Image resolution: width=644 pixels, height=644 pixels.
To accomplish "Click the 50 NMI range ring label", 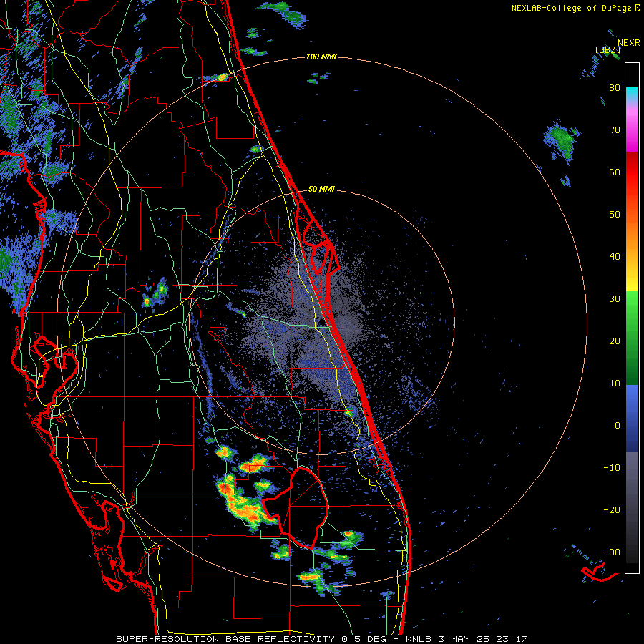I will (x=321, y=189).
